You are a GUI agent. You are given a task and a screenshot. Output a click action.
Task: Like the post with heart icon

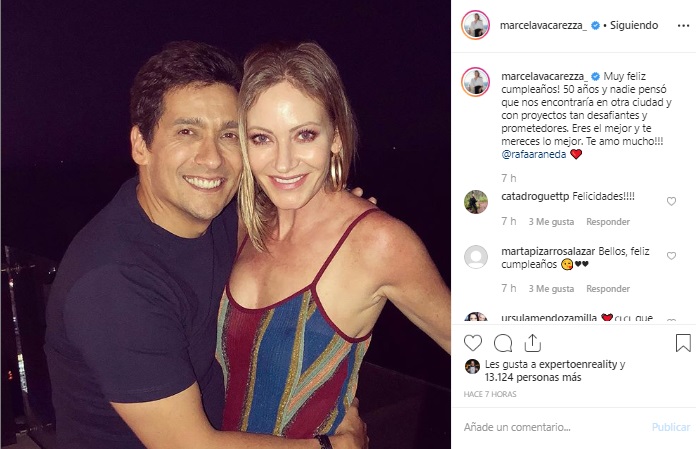473,343
